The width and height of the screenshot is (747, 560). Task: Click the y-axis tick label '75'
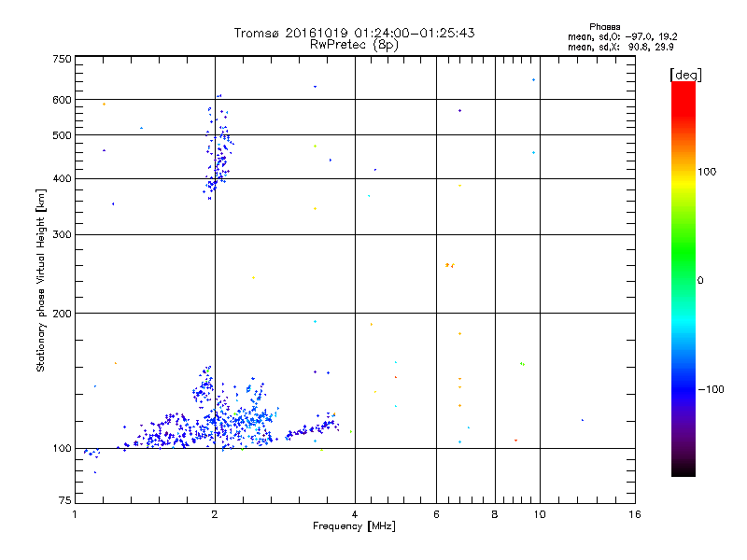click(65, 500)
